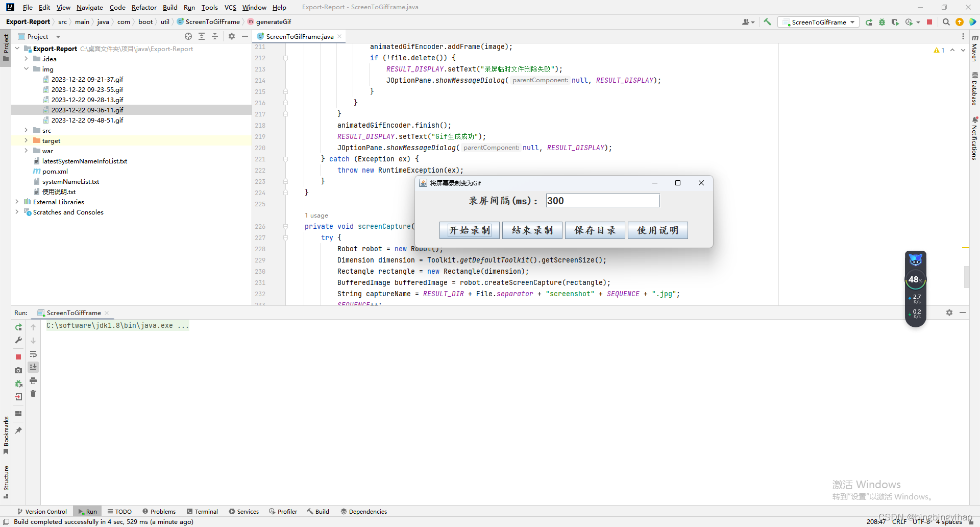Rerun ScreenToGifFrame in Run panel
980x527 pixels.
coord(18,327)
